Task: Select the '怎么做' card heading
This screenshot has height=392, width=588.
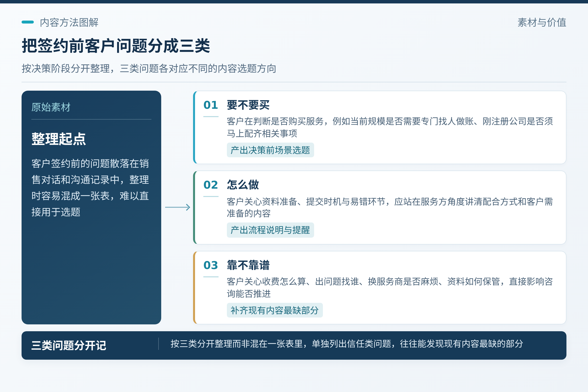Action: [x=243, y=185]
